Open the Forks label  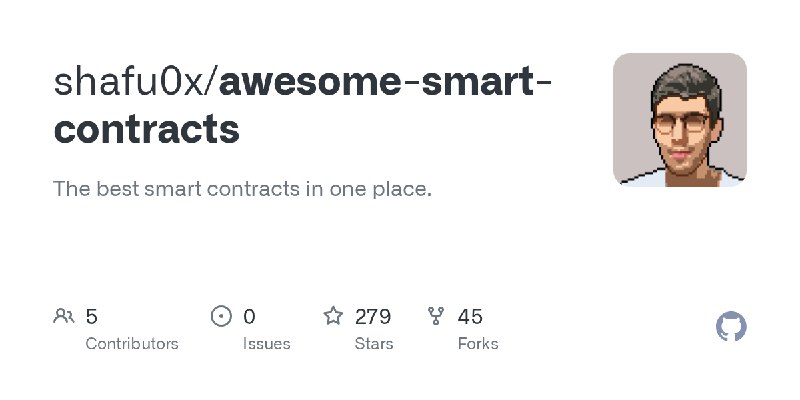[x=477, y=343]
